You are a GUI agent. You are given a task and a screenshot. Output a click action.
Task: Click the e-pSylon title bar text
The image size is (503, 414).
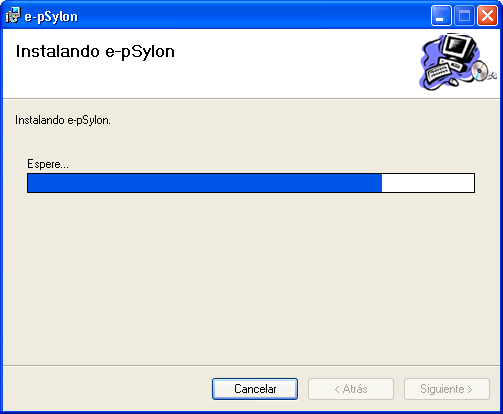click(x=51, y=16)
